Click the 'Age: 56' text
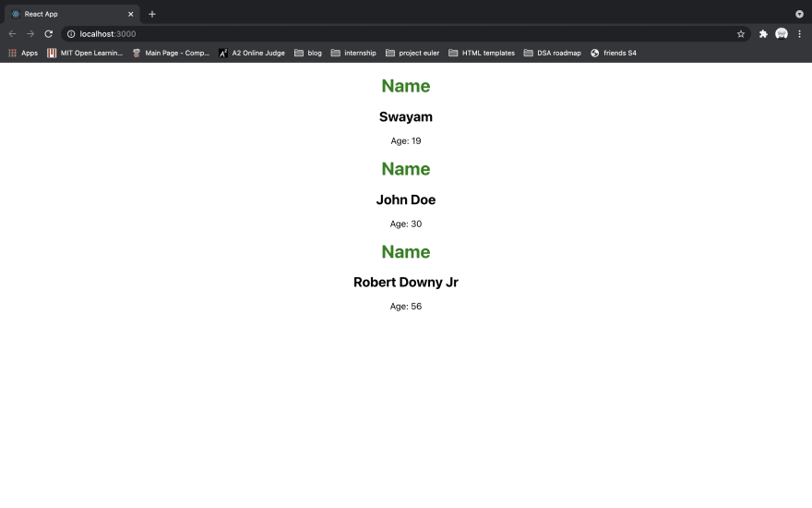 [x=405, y=307]
